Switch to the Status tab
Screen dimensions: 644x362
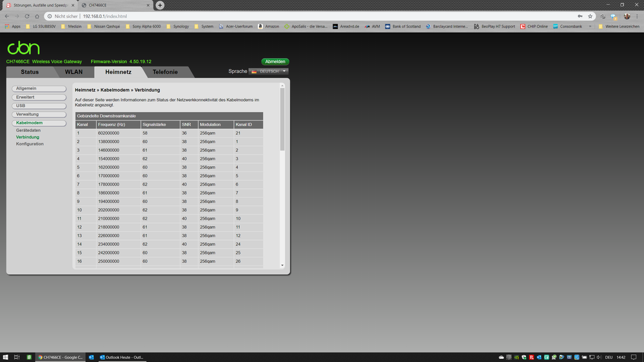30,72
